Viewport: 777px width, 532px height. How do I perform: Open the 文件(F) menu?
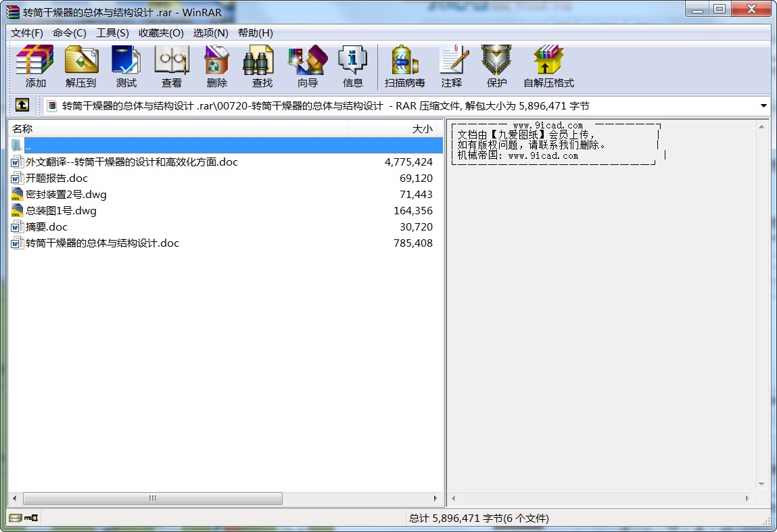pyautogui.click(x=27, y=32)
